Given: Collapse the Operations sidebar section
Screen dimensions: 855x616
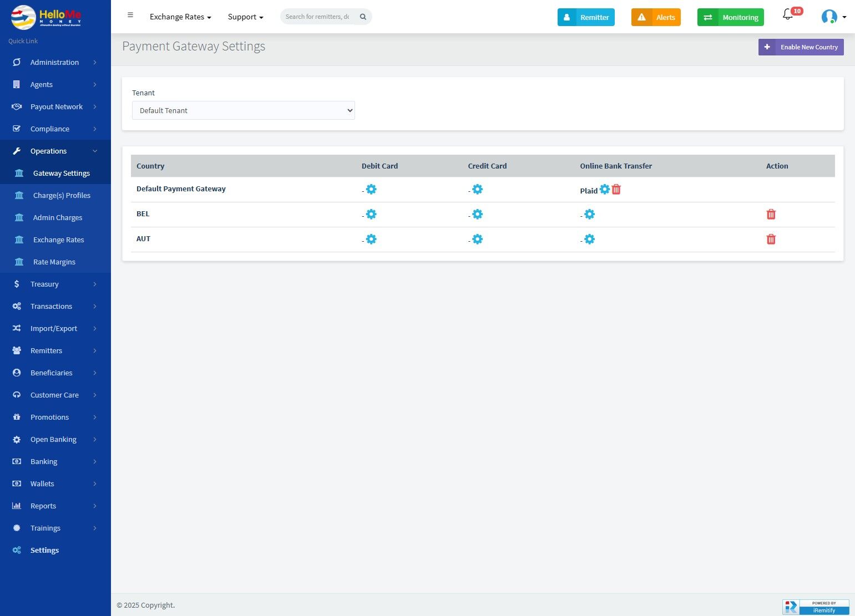Looking at the screenshot, I should click(x=55, y=151).
